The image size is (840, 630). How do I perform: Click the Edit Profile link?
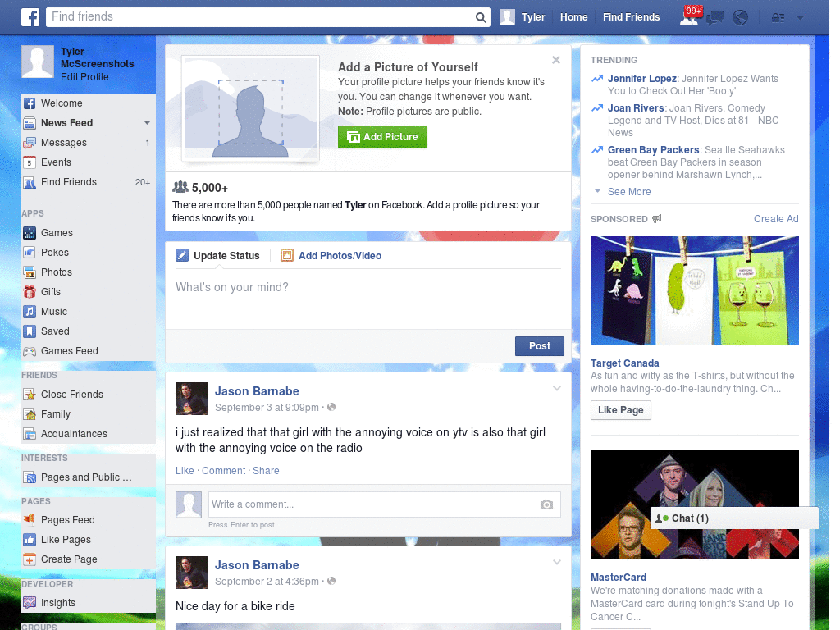point(84,77)
